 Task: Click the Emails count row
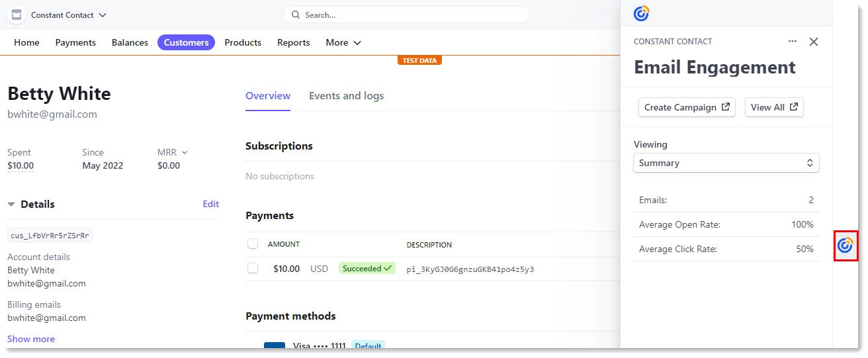click(726, 200)
